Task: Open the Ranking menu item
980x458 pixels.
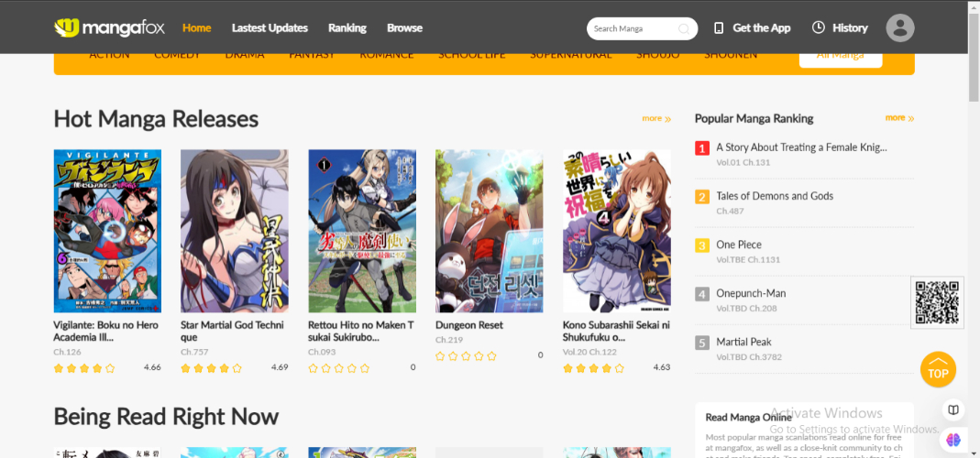Action: (x=347, y=28)
